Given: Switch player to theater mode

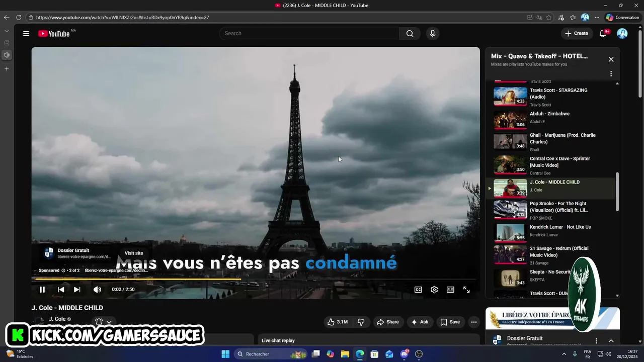Looking at the screenshot, I should click(450, 290).
